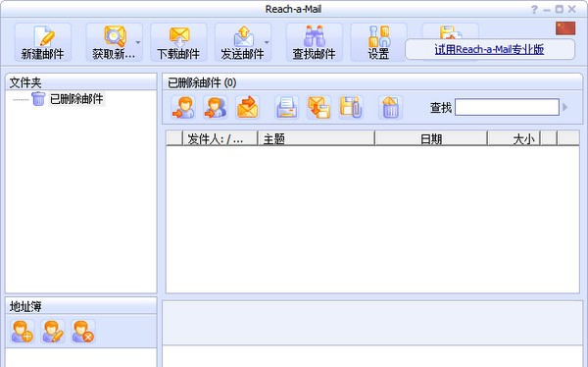Screen dimensions: 588x367
Task: Click the 地址簿 panel header
Action: 81,306
